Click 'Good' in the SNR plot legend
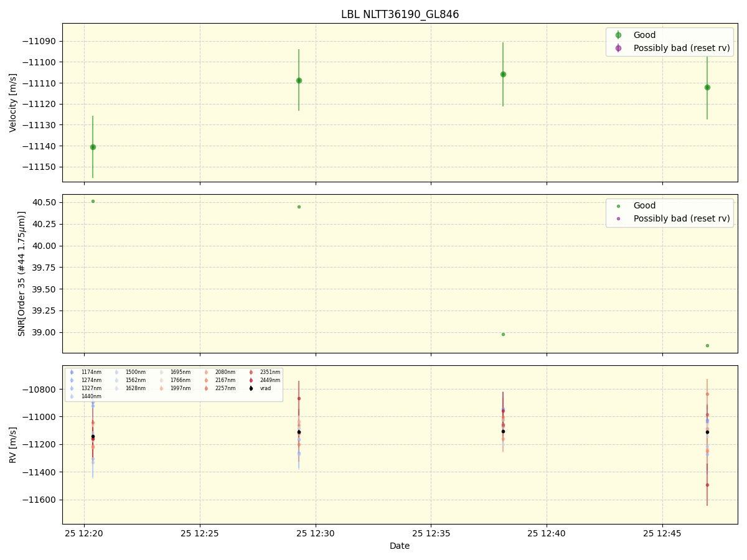 point(644,206)
